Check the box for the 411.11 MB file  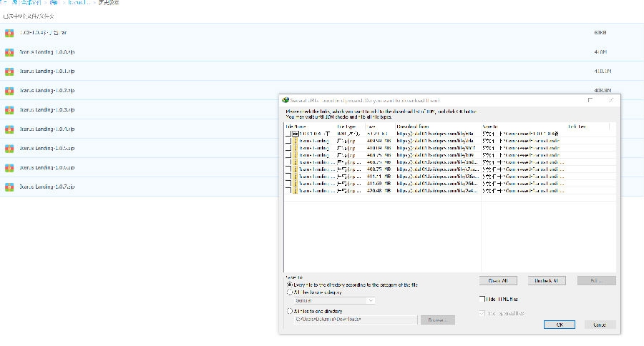[x=288, y=176]
